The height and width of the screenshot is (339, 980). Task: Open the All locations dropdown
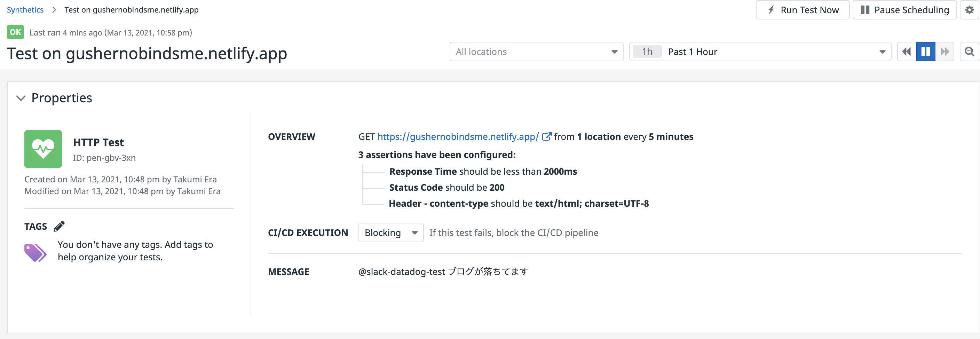click(x=536, y=52)
